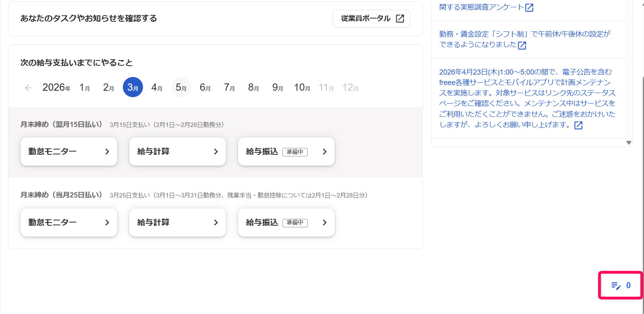Viewport: 644px width, 314px height.
Task: Select the 9月 month tab
Action: (x=278, y=87)
